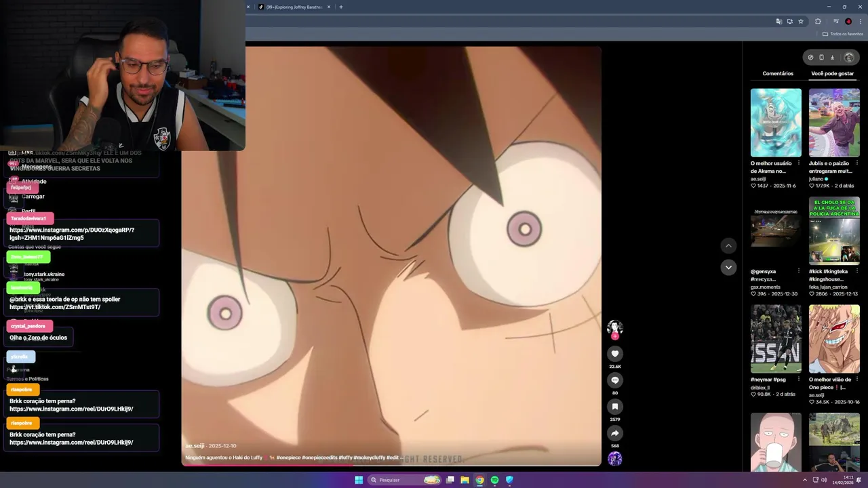Image resolution: width=868 pixels, height=488 pixels.
Task: Go to next video with down arrow
Action: (728, 267)
